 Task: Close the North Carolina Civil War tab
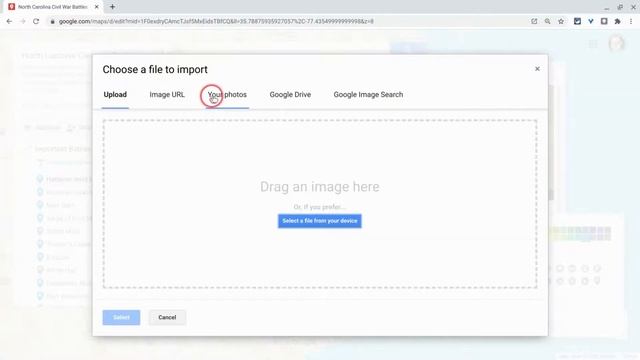(x=97, y=7)
